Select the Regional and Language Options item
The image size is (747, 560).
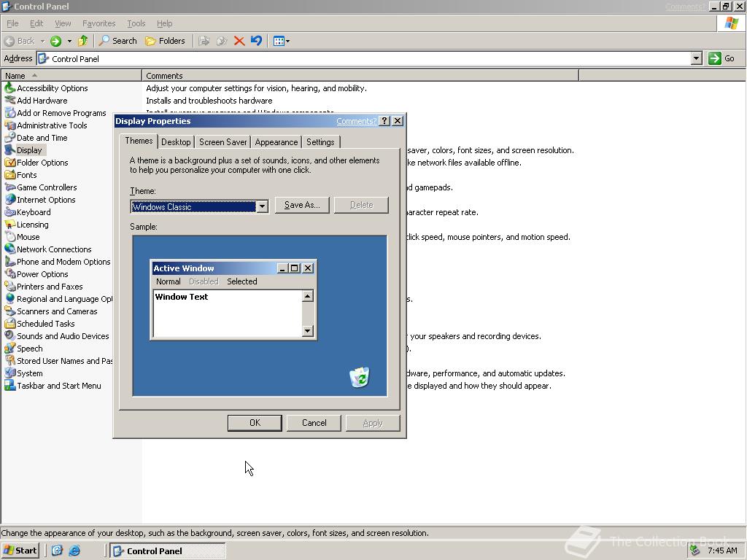click(58, 298)
